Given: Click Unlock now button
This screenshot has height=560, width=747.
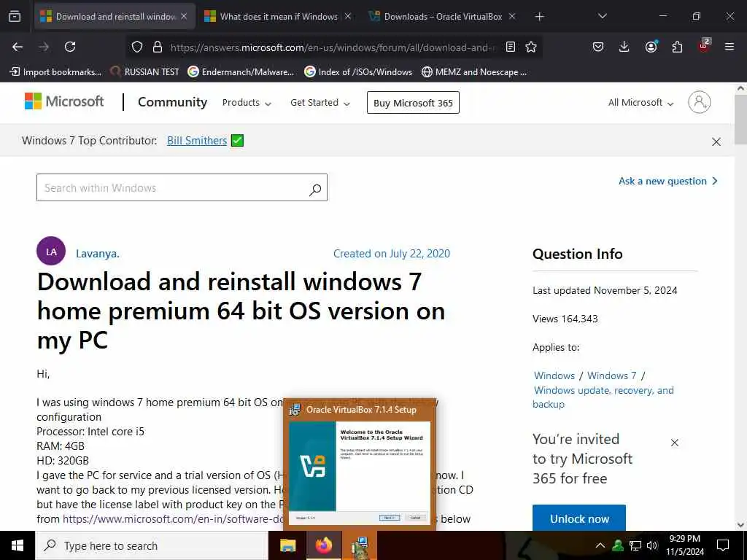Looking at the screenshot, I should 578,518.
